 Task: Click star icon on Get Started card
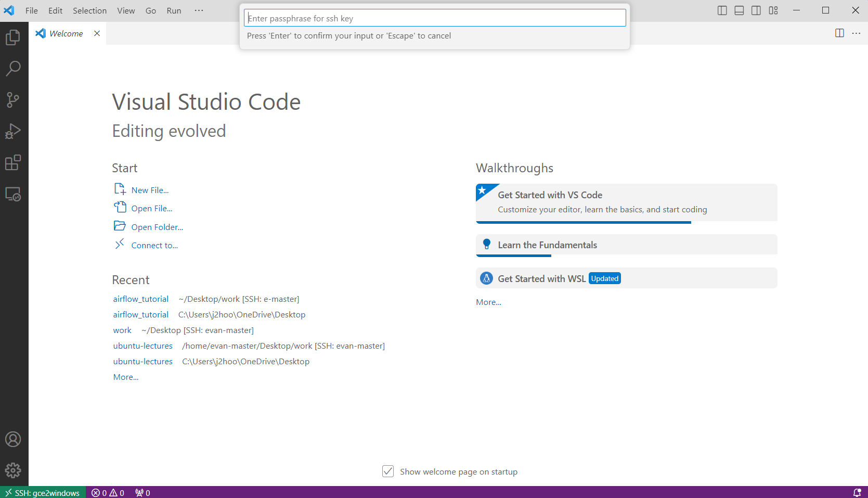482,190
